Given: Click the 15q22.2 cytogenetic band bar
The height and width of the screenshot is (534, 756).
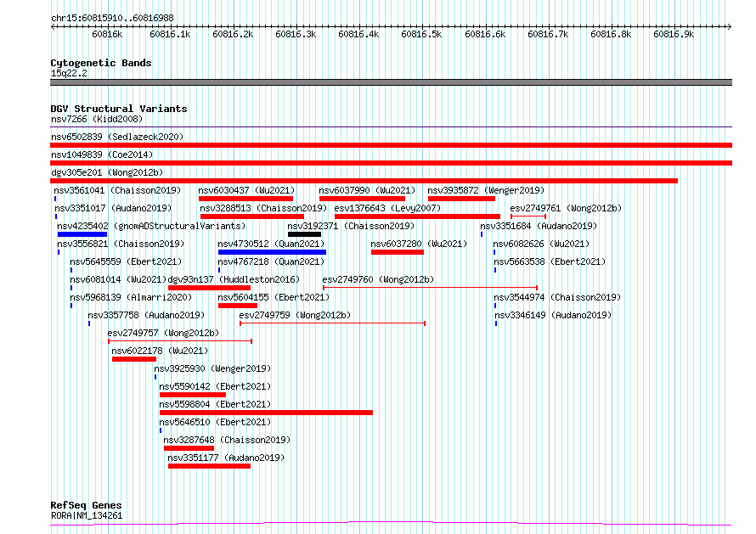Looking at the screenshot, I should (391, 82).
